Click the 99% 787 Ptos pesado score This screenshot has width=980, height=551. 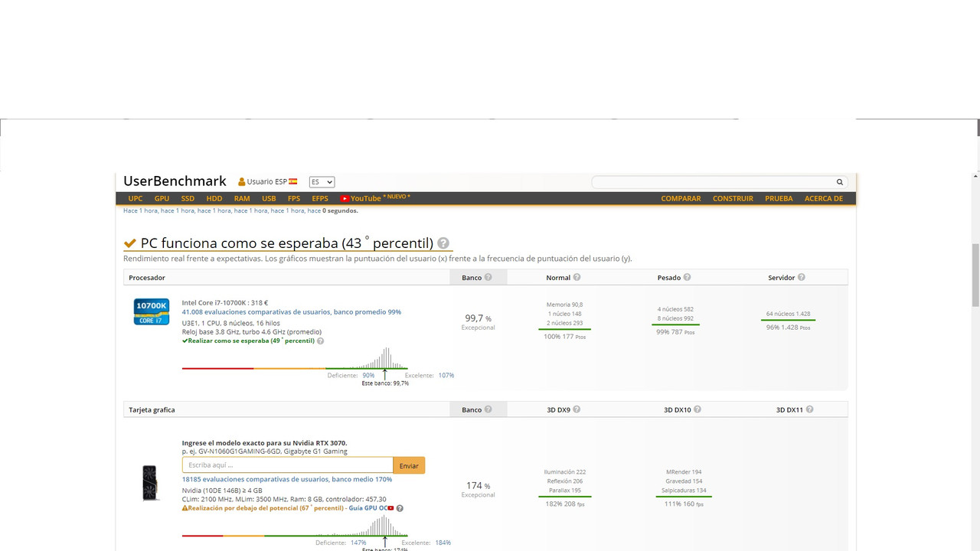pos(675,332)
